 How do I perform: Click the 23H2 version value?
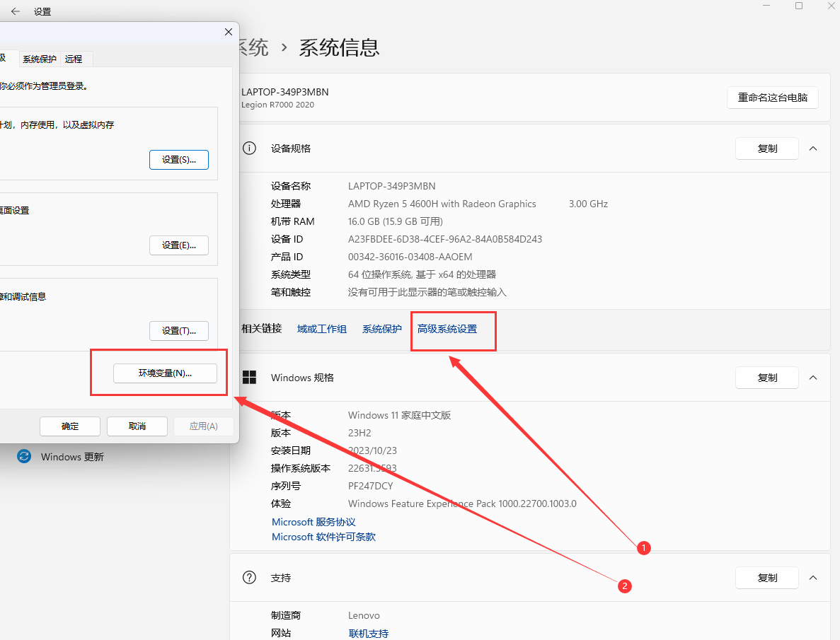click(359, 433)
